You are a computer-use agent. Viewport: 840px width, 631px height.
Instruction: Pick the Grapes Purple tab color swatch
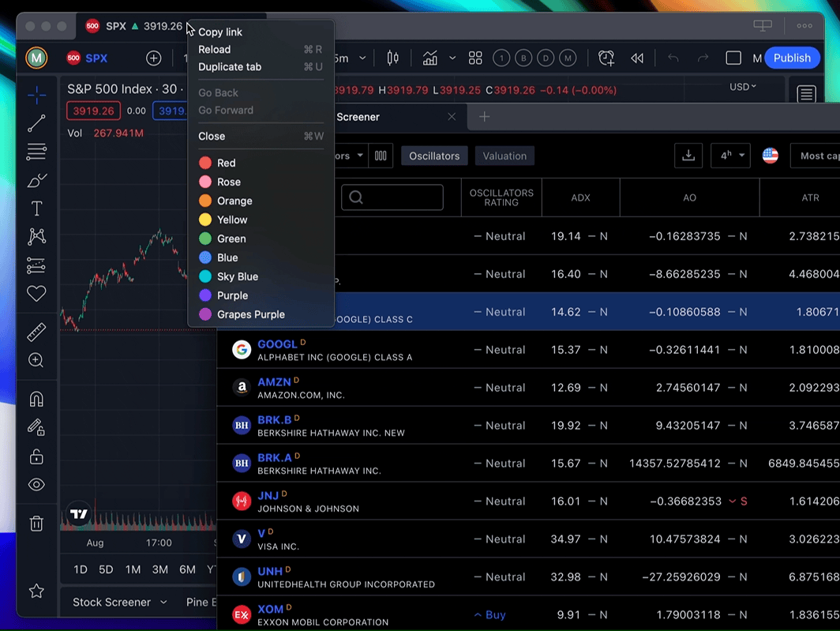point(205,314)
